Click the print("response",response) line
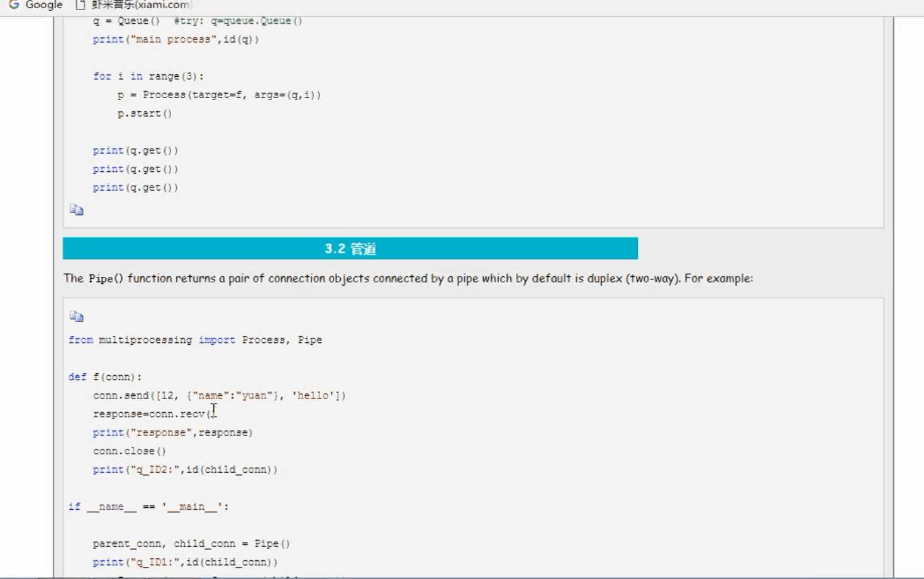 tap(173, 432)
